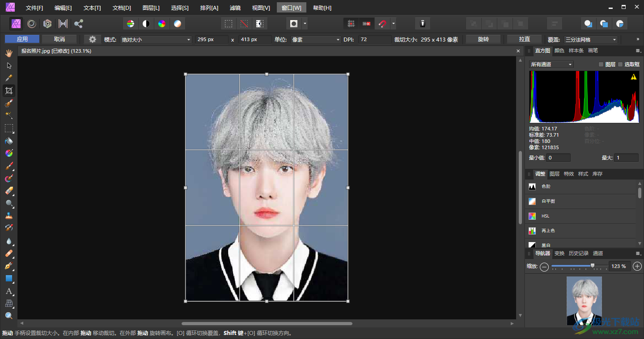Screen dimensions: 644x339
Task: Apply Auto Levels from toolbar
Action: tap(131, 24)
